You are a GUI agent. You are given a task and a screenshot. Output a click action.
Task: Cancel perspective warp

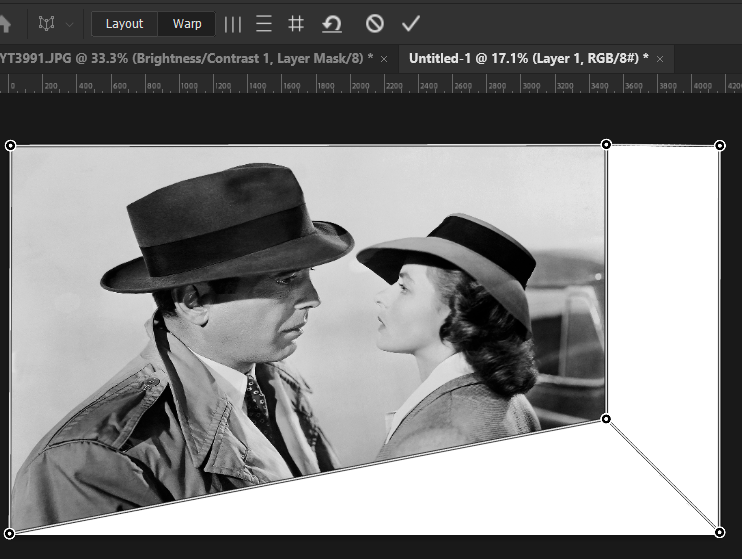(375, 23)
